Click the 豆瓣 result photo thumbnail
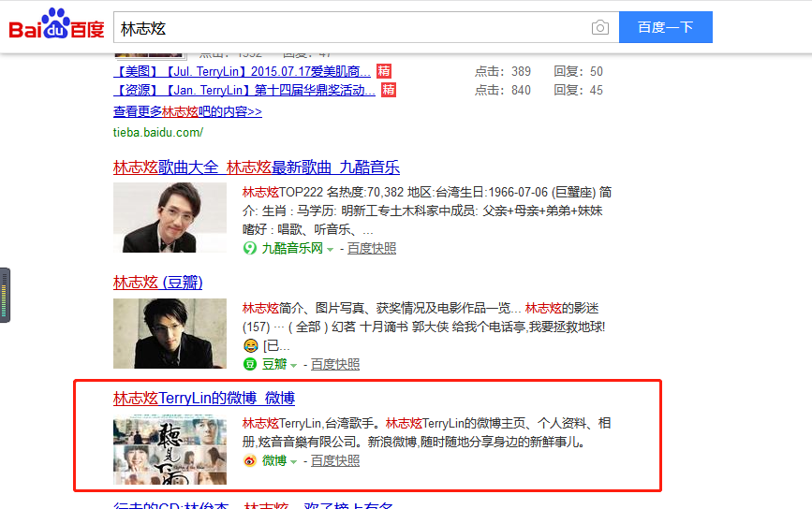812x509 pixels. tap(170, 333)
